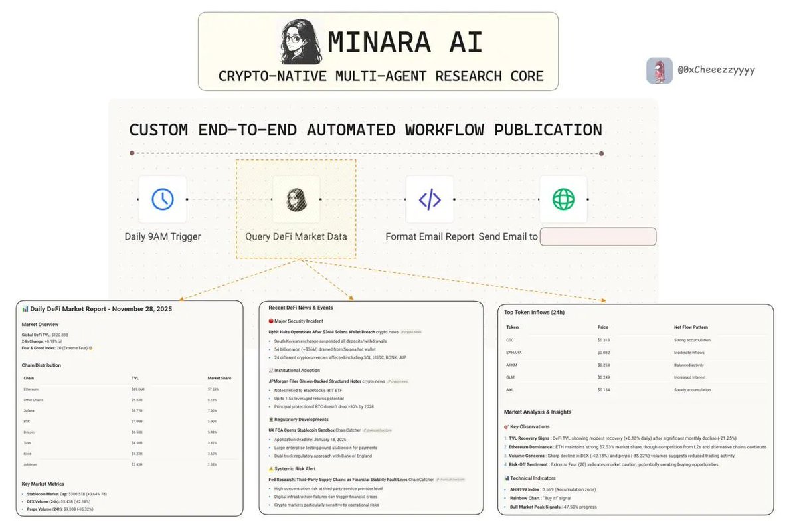The image size is (797, 532).
Task: Click the Bull Market Peak Signals line
Action: coord(553,507)
